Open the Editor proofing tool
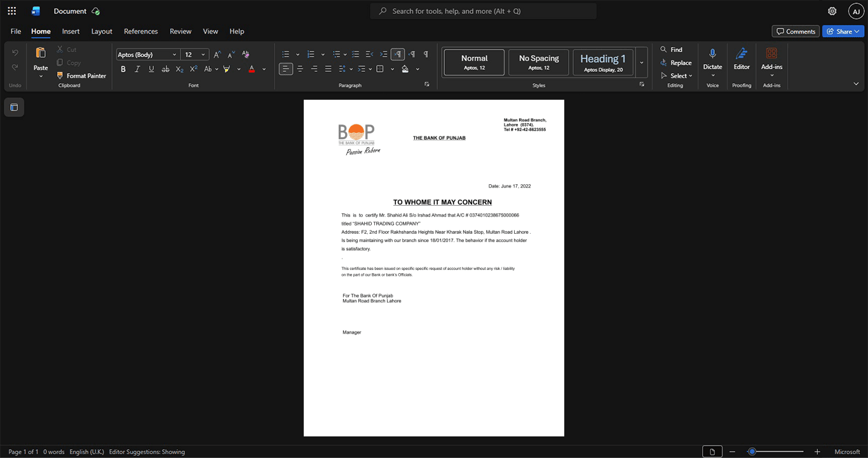 (742, 58)
